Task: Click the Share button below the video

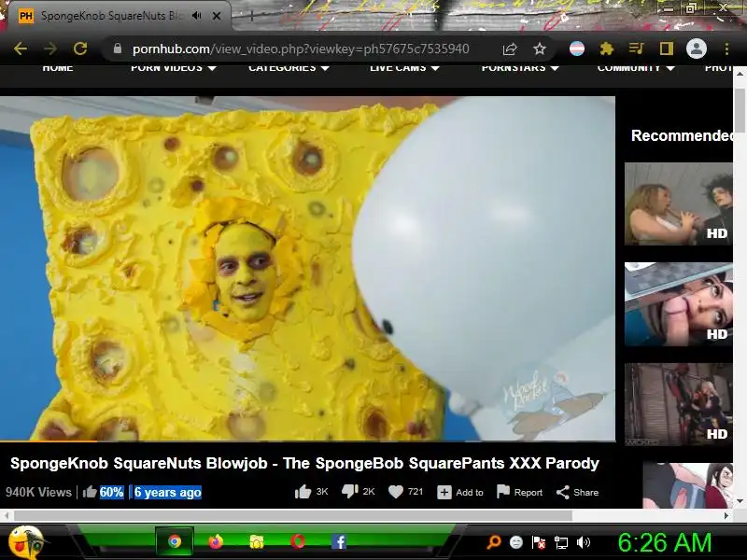Action: pos(577,493)
